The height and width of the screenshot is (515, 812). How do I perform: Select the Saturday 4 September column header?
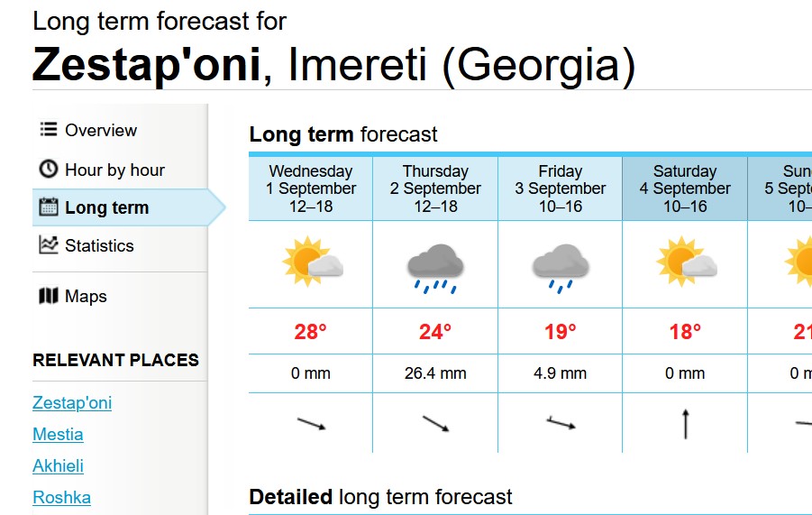[x=685, y=189]
